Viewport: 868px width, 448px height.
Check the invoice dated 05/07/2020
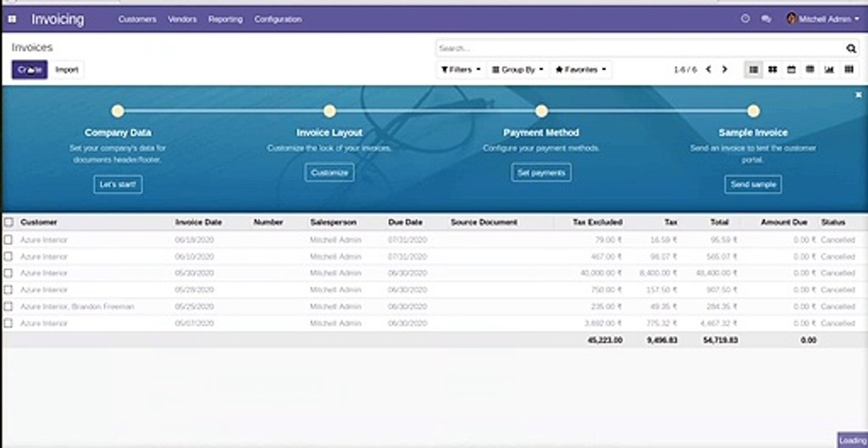click(x=9, y=324)
